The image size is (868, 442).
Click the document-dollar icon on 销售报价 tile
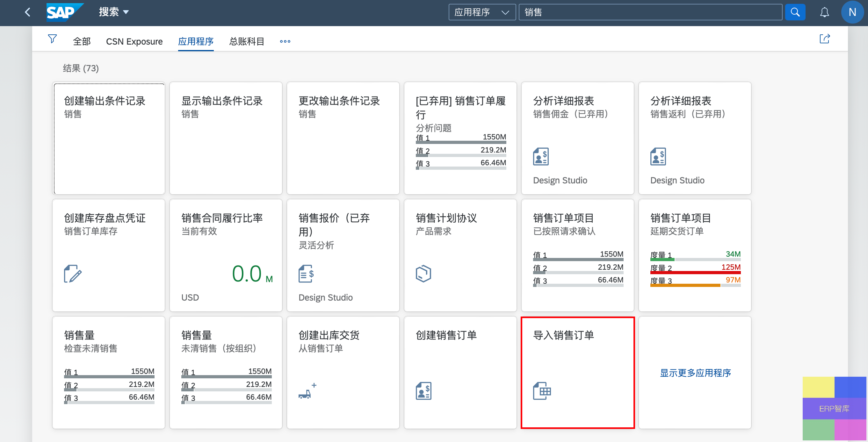pyautogui.click(x=306, y=274)
